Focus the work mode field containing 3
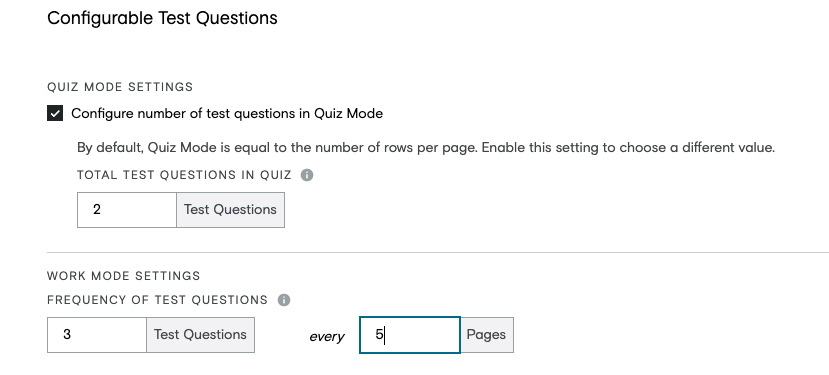The width and height of the screenshot is (829, 375). 97,335
